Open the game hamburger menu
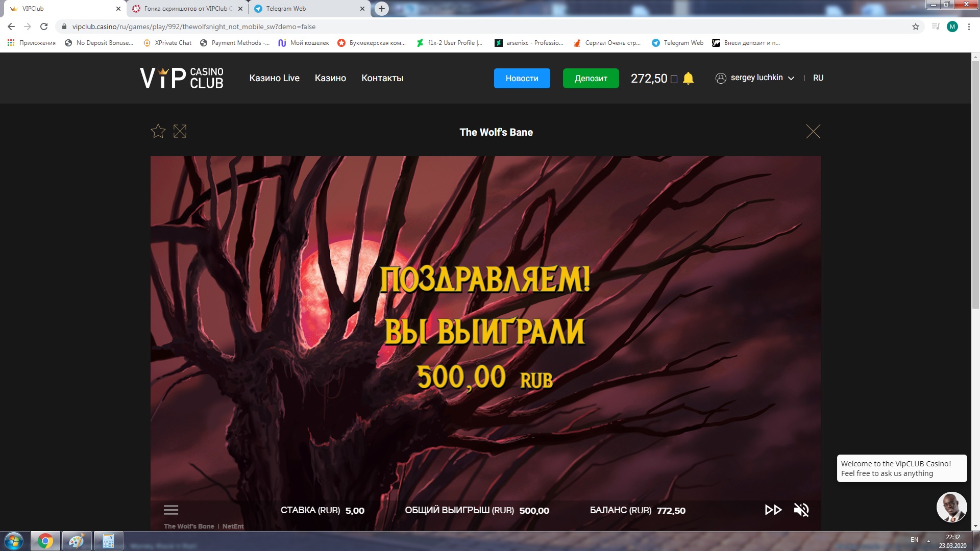The width and height of the screenshot is (980, 551). point(171,510)
